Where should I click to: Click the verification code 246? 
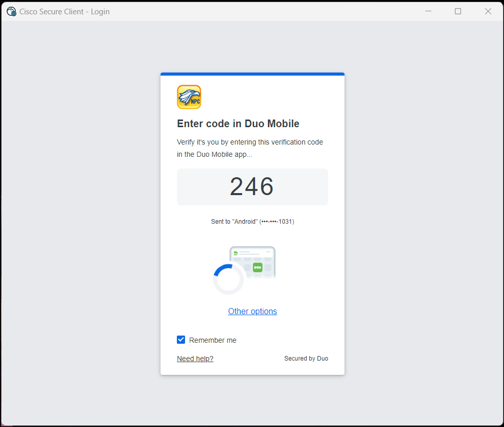coord(252,186)
